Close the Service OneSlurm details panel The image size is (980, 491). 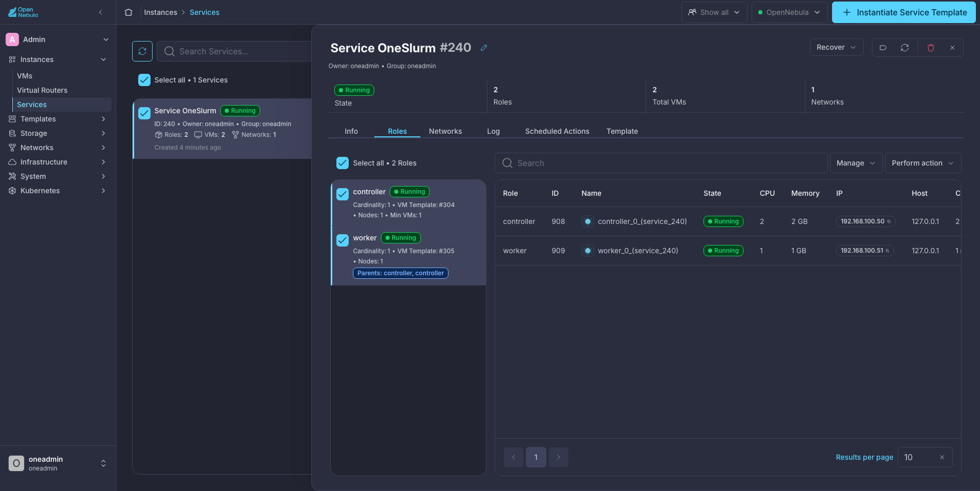(x=952, y=48)
